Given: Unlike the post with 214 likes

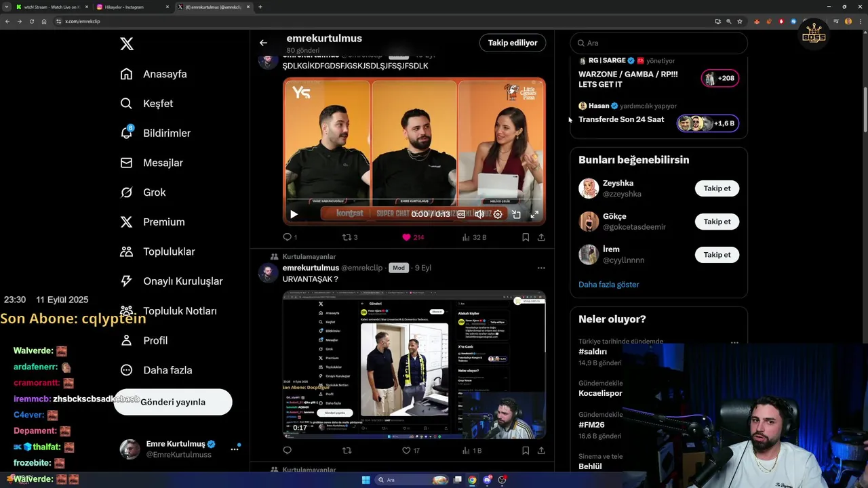Looking at the screenshot, I should [x=413, y=237].
